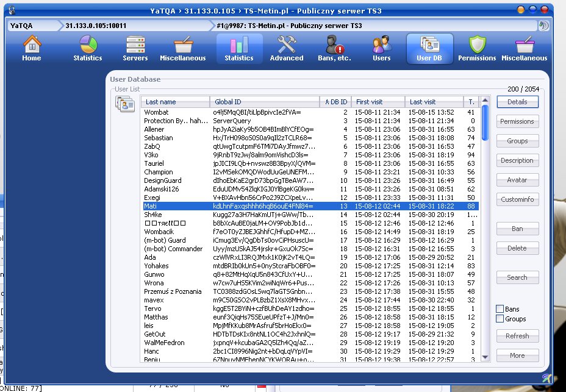Click the More button
Screen dimensions: 566x392
(x=518, y=355)
